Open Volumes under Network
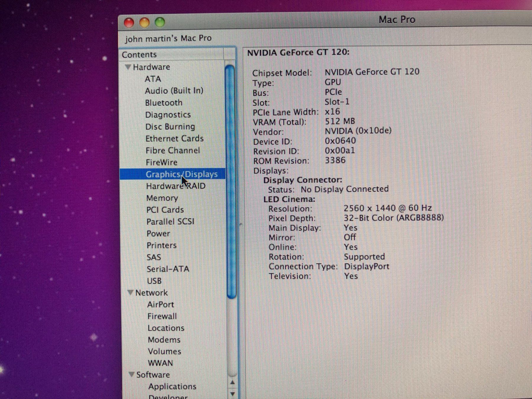This screenshot has width=532, height=399. 164,351
